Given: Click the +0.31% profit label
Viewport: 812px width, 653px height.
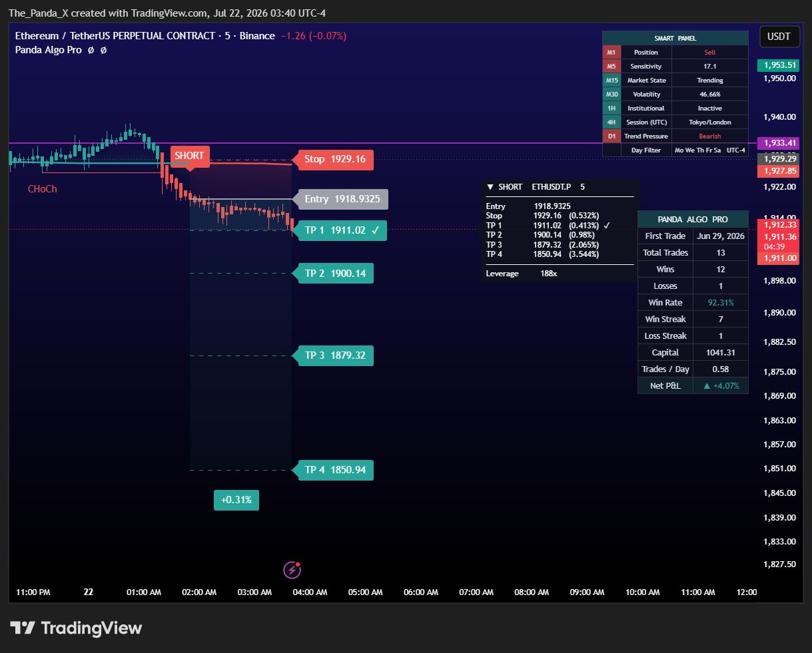Looking at the screenshot, I should point(236,500).
